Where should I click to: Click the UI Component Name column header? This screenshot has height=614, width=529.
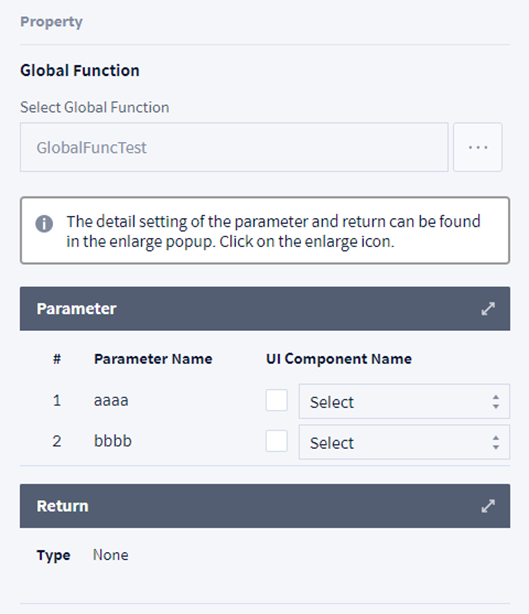pyautogui.click(x=339, y=359)
